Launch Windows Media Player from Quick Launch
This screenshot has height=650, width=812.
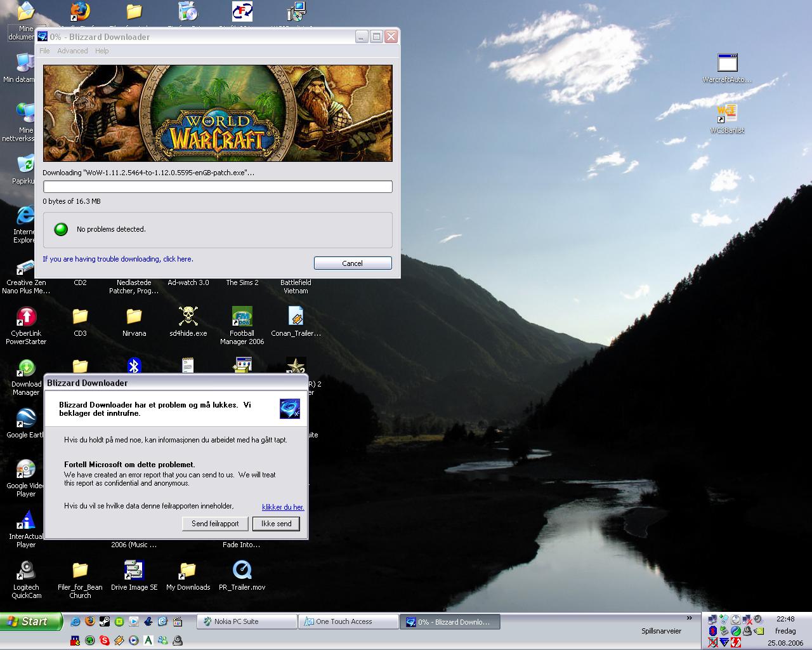tap(134, 640)
